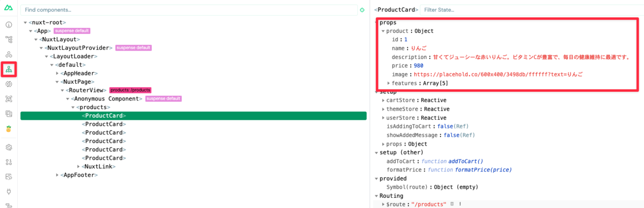Open the scan frame sidebar icon
This screenshot has height=208, width=644.
(x=9, y=99)
